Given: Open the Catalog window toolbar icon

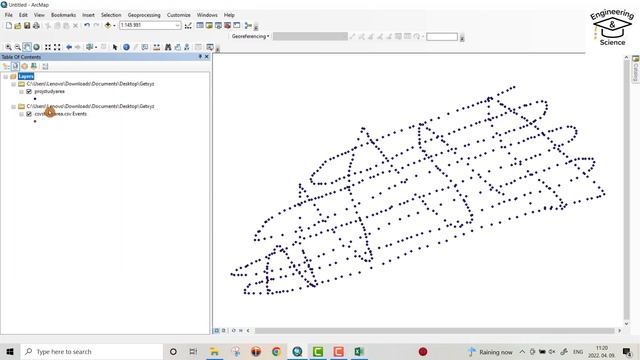Looking at the screenshot, I should click(209, 25).
